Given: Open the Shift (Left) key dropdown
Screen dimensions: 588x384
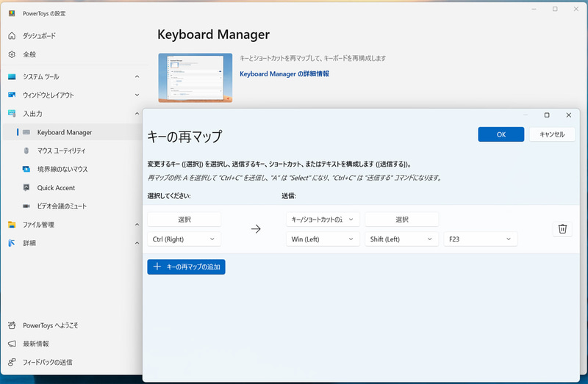Looking at the screenshot, I should click(x=401, y=239).
